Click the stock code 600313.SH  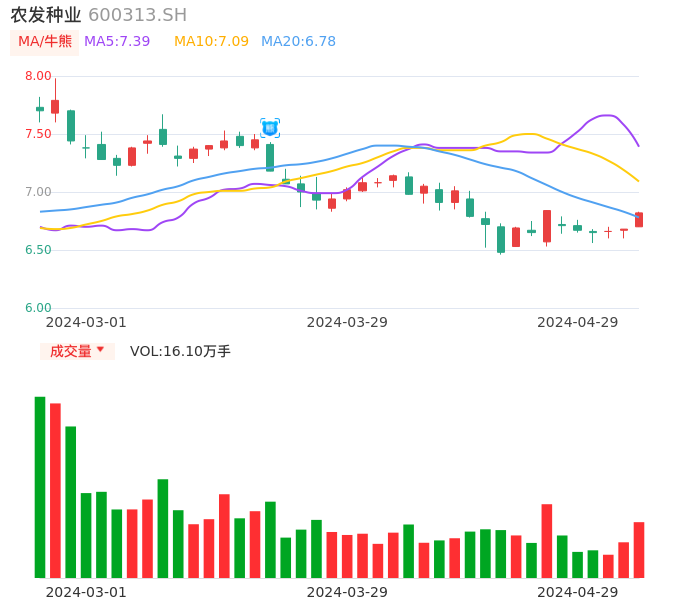pyautogui.click(x=138, y=15)
